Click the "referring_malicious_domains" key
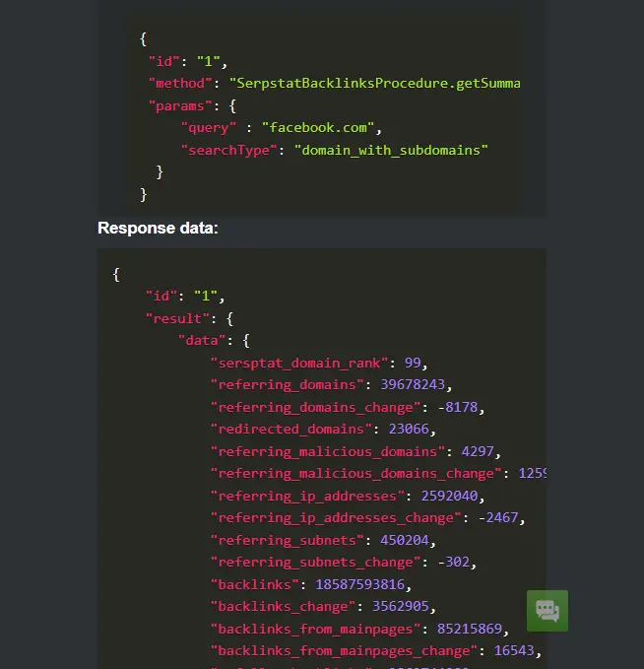 (328, 451)
